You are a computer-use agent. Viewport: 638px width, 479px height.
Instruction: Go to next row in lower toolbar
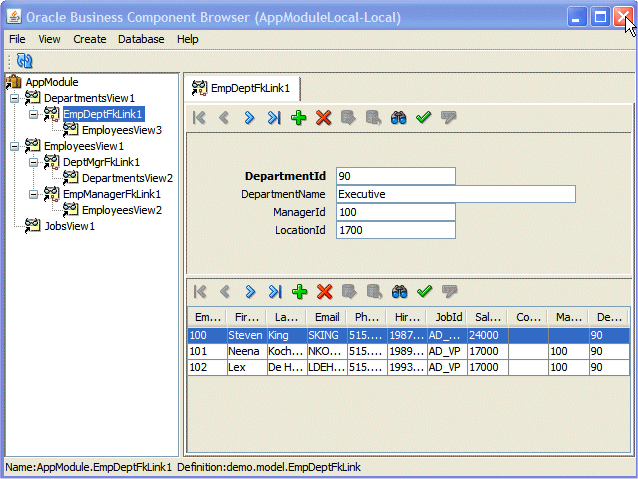click(250, 292)
